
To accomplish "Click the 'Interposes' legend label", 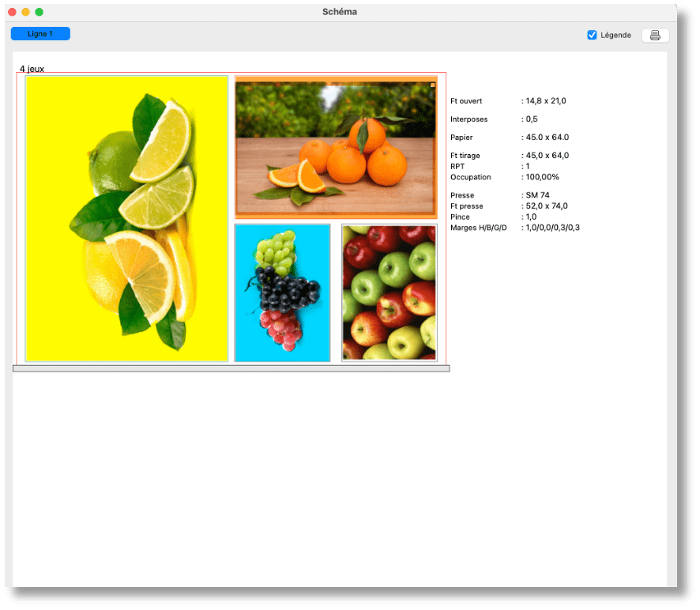I will [x=469, y=119].
